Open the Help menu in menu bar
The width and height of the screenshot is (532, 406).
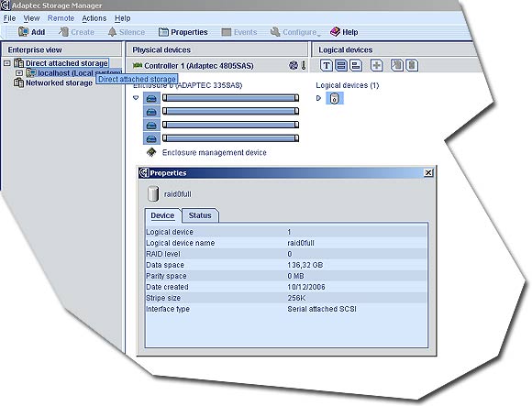[123, 18]
